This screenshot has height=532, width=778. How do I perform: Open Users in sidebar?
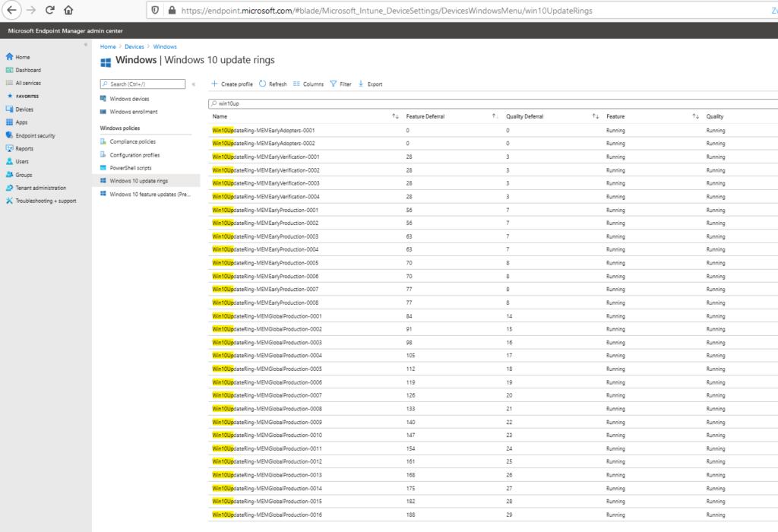tap(22, 161)
